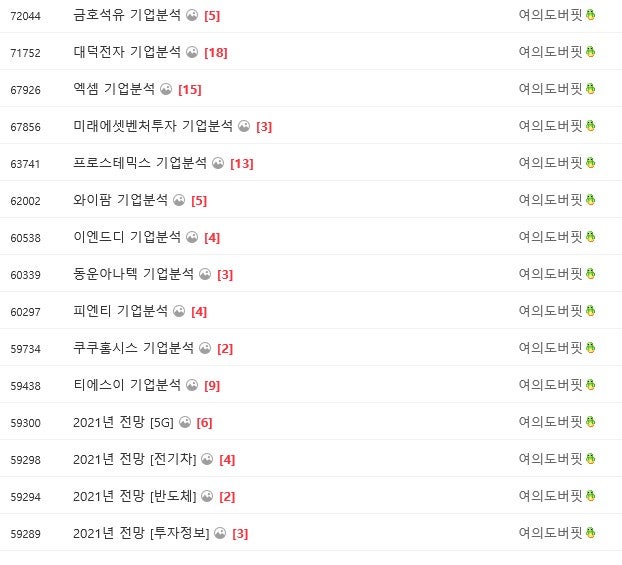Open 쿠쿠홈시스 기업분석 post

click(x=133, y=348)
